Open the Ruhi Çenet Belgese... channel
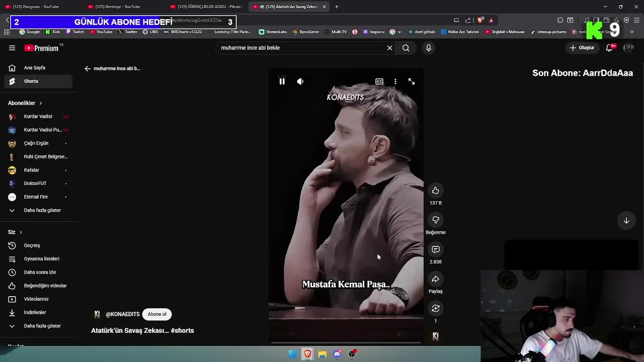Screen dimensions: 644x362 [x=38, y=157]
